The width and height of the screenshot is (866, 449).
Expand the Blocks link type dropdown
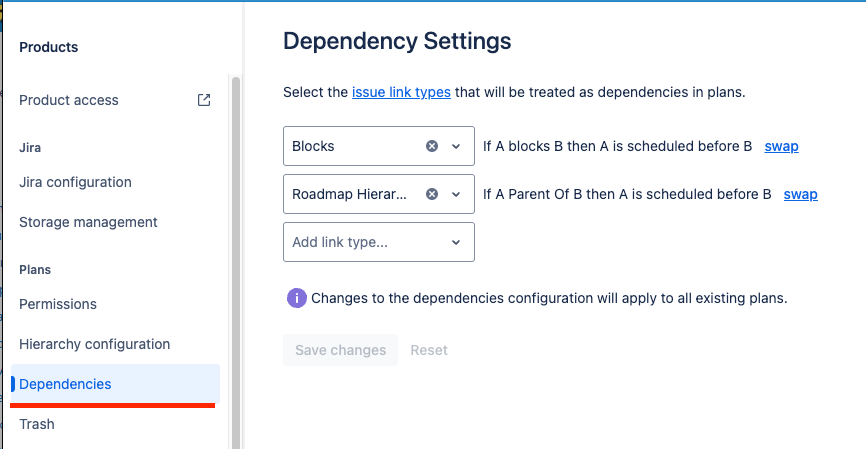[456, 146]
